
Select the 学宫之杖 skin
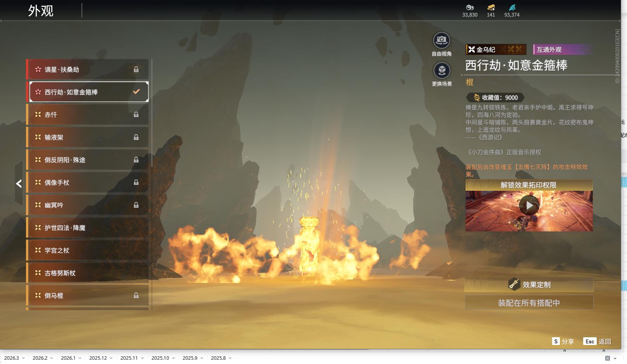pos(88,250)
